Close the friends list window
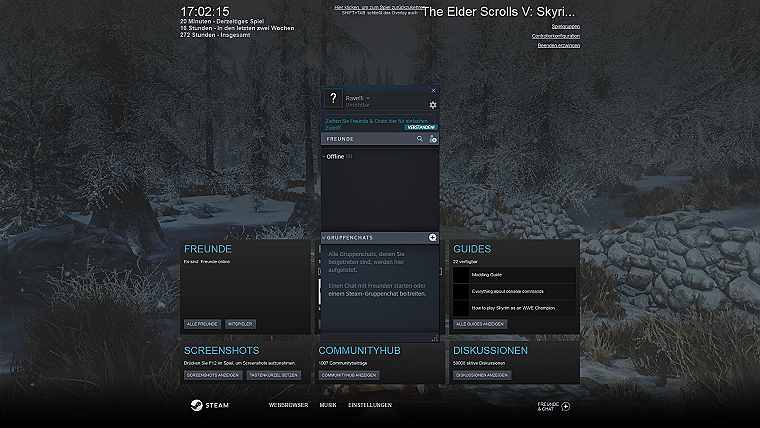Viewport: 760px width, 428px height. point(433,90)
